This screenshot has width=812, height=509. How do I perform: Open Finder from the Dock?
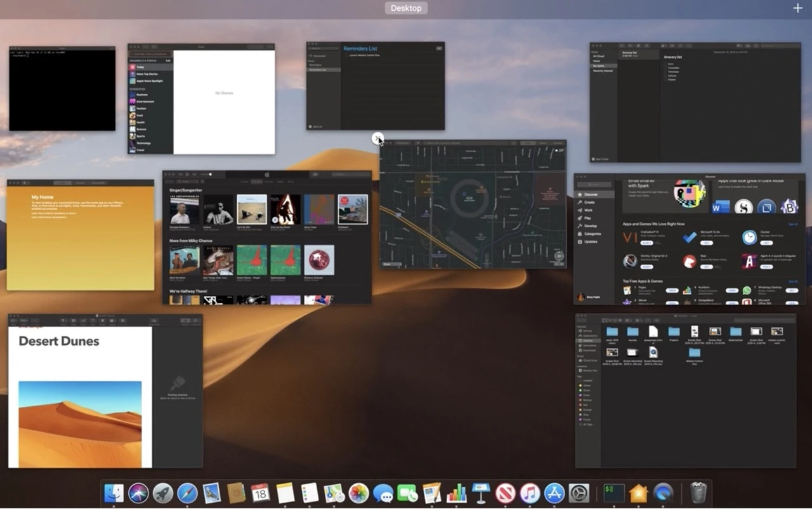pyautogui.click(x=114, y=493)
